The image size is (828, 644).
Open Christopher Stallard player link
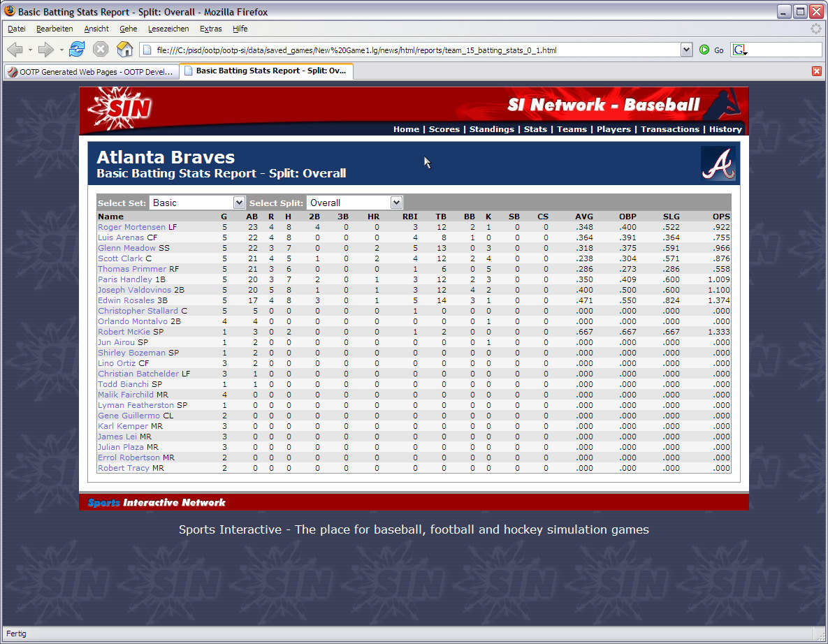[138, 311]
